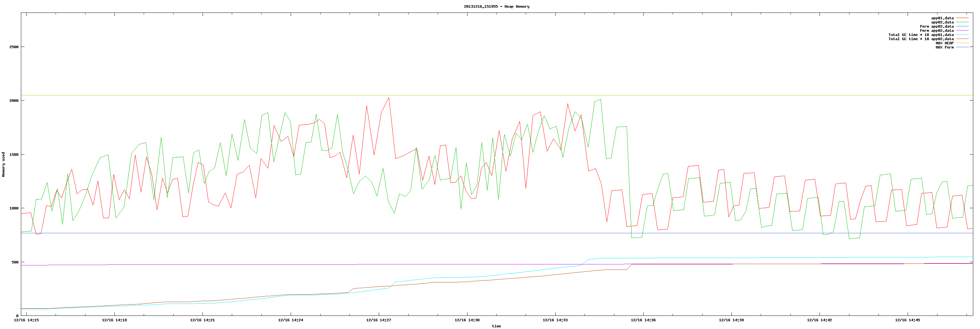Click the 1000 y-axis tick label
The image size is (980, 329).
click(14, 209)
